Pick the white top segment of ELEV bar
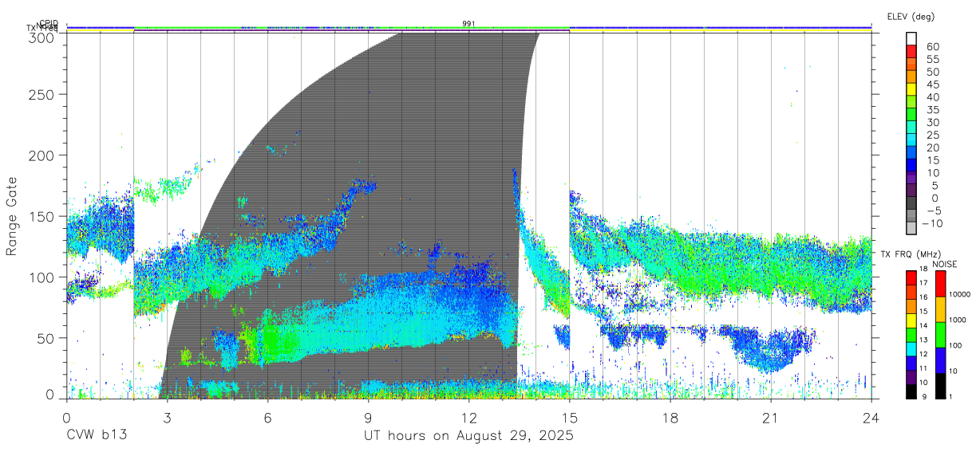The width and height of the screenshot is (980, 452). point(912,37)
